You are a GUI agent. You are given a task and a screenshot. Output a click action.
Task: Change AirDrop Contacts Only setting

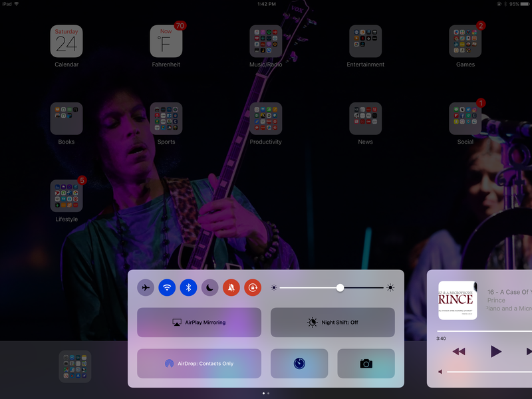pos(199,363)
